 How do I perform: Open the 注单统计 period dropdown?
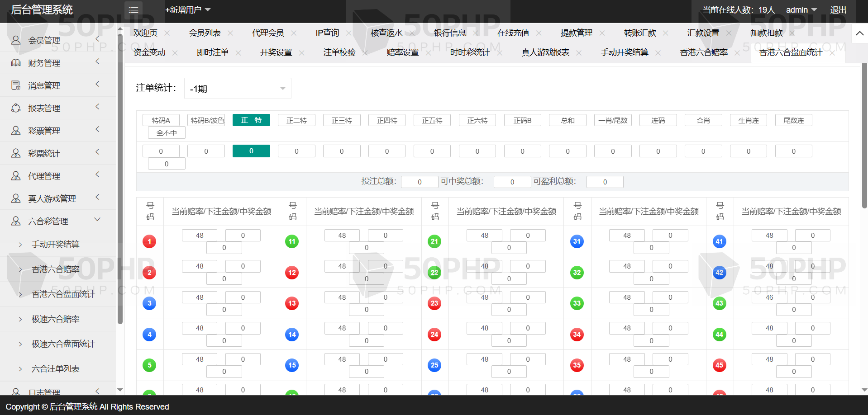[x=238, y=89]
